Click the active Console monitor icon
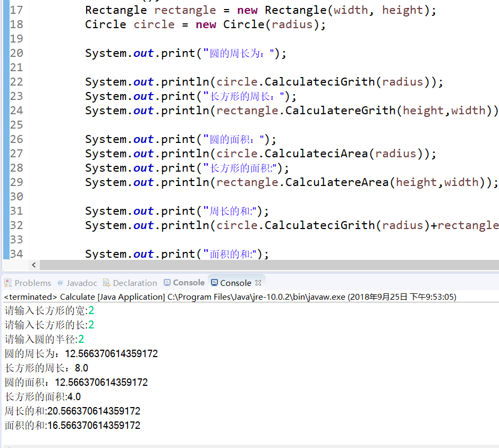This screenshot has height=448, width=499. tap(215, 283)
